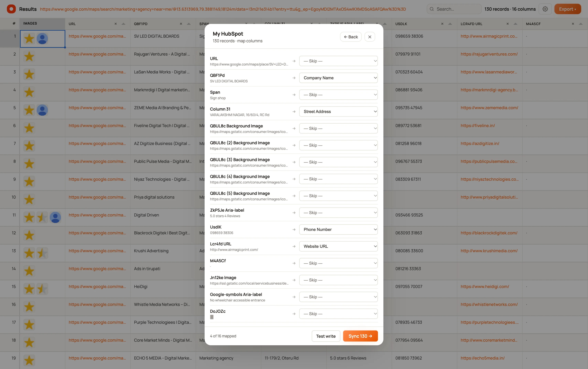Image resolution: width=588 pixels, height=369 pixels.
Task: Click the search magnifier icon
Action: (x=432, y=9)
